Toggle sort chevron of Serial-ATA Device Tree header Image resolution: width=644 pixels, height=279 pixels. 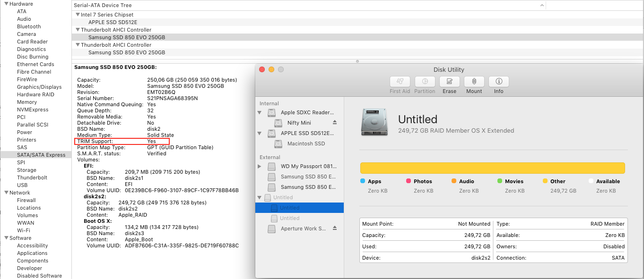click(542, 5)
